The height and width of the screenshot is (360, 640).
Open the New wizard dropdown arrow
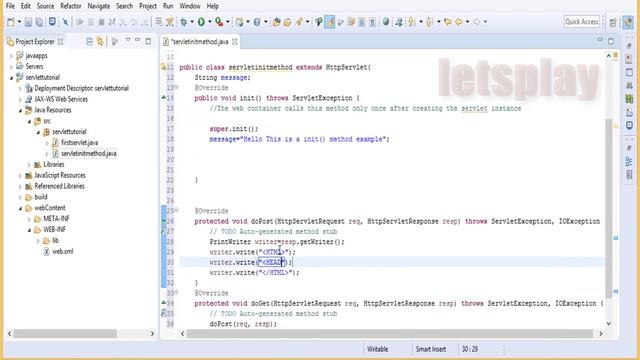tap(19, 22)
